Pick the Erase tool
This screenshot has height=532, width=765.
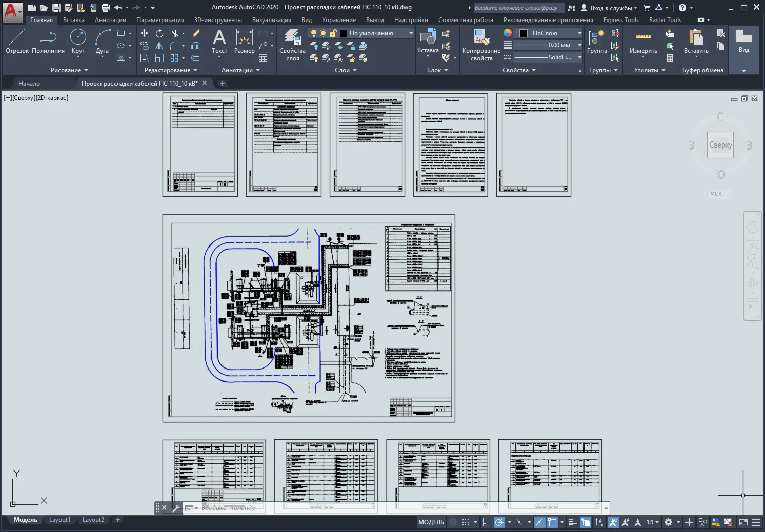click(x=195, y=33)
